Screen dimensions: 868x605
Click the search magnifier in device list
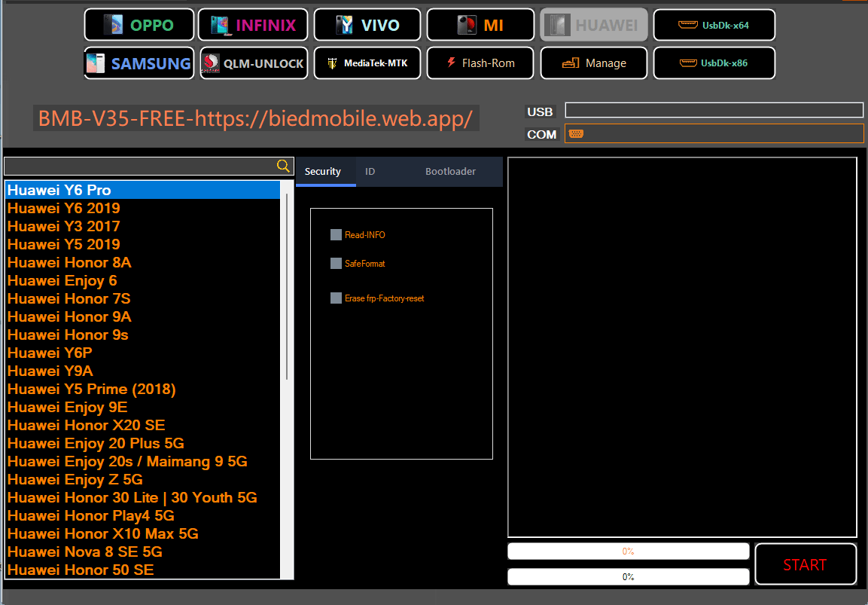[x=283, y=165]
